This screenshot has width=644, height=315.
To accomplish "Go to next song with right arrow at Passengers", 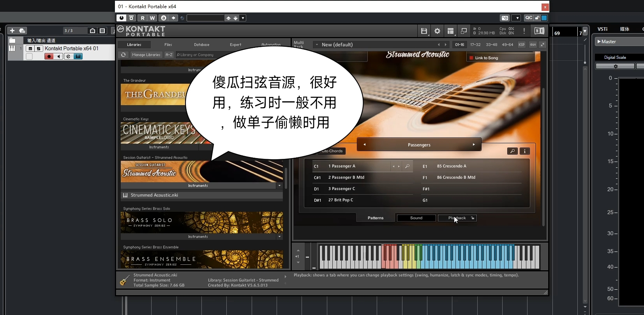I will (474, 144).
